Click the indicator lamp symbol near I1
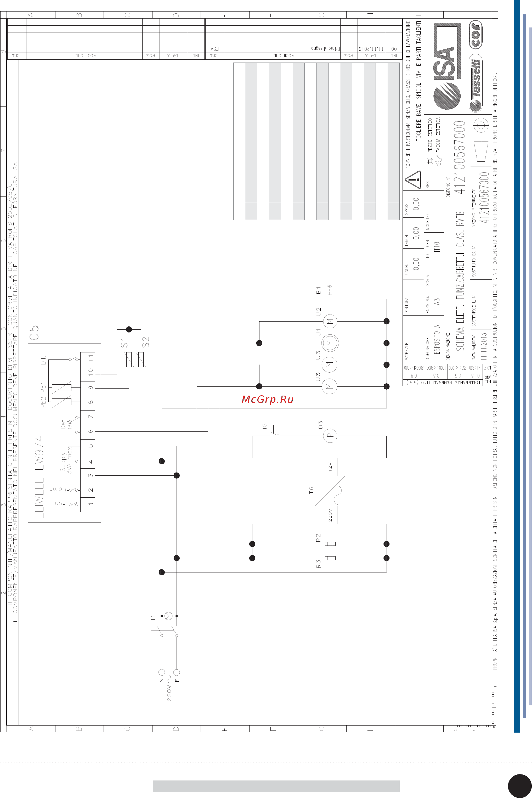Screen dimensions: 532x798 [x=169, y=616]
